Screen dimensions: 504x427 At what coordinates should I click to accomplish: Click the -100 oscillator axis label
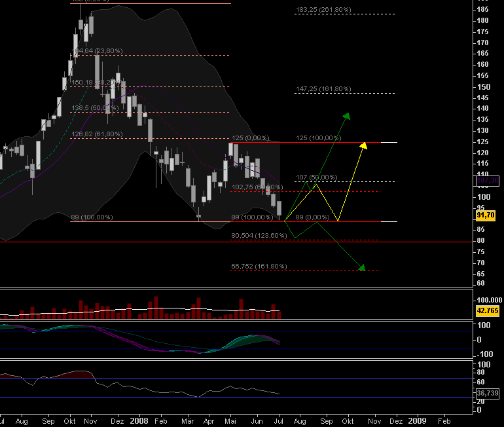tap(485, 354)
